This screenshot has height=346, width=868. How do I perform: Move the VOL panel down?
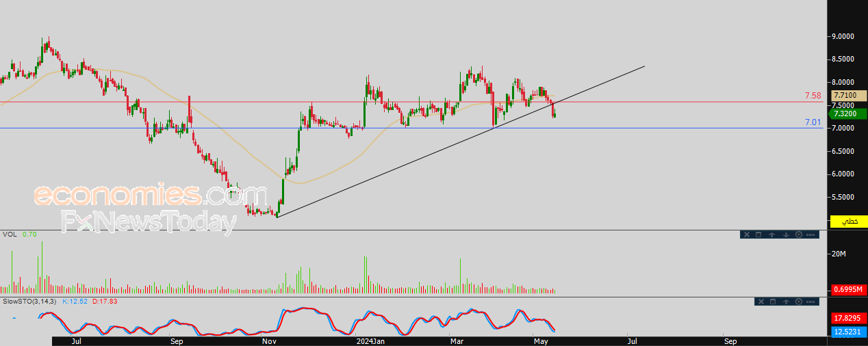point(786,235)
